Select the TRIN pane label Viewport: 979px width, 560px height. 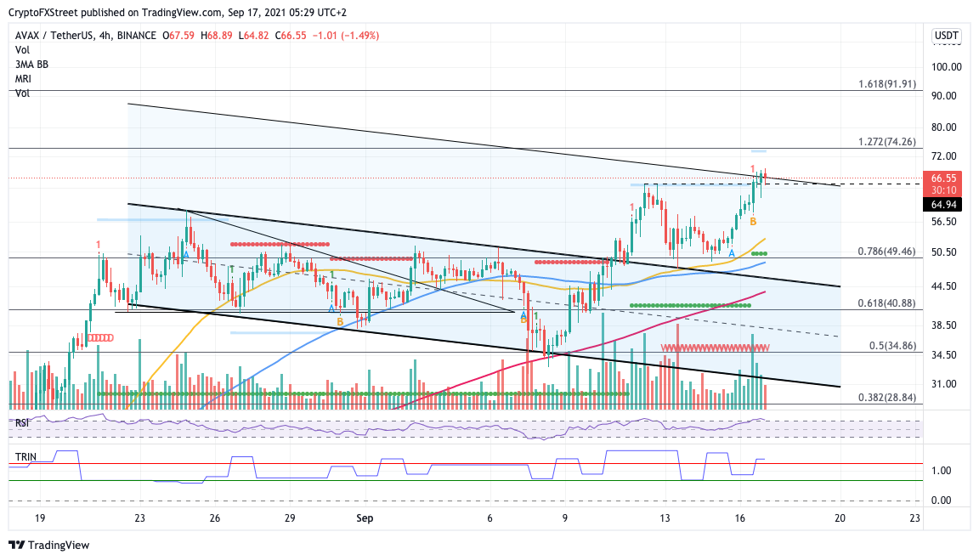pos(25,457)
